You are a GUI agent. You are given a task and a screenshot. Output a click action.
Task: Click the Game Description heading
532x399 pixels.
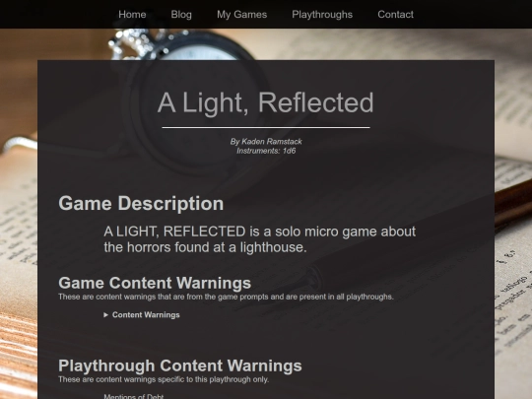click(141, 204)
